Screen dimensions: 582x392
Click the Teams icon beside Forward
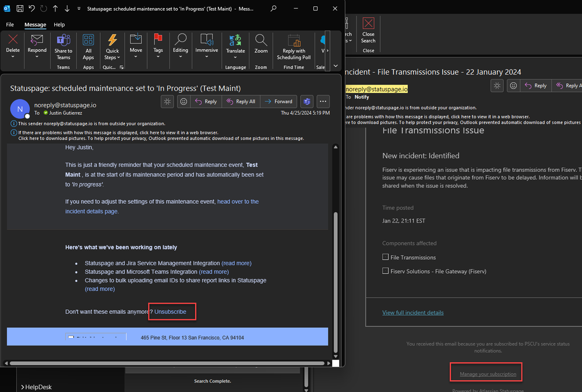point(306,101)
